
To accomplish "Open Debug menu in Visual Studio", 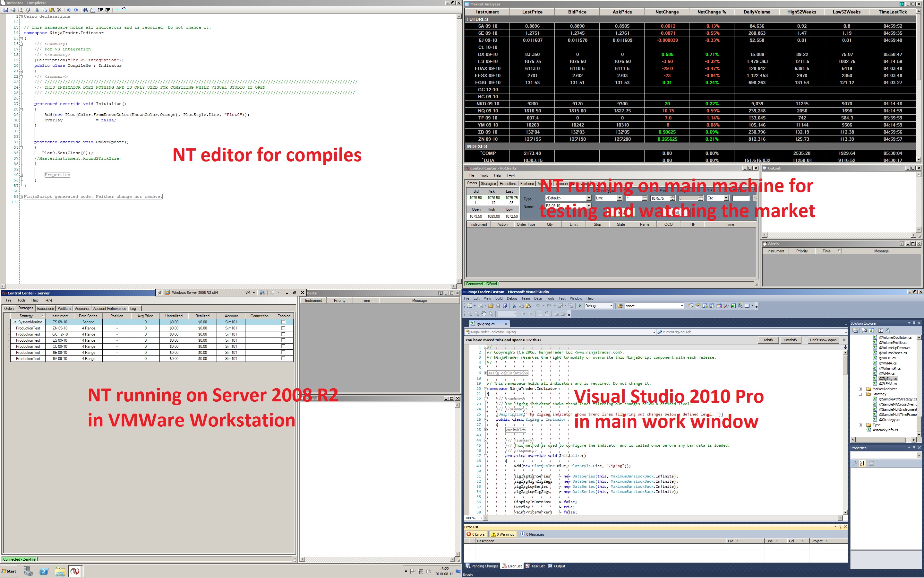I will point(512,299).
